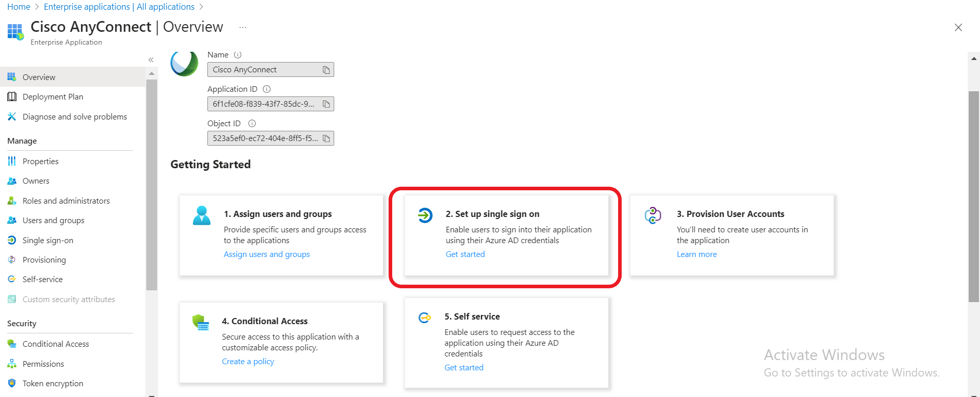This screenshot has height=397, width=980.
Task: Open Users and groups in sidebar
Action: click(x=53, y=221)
